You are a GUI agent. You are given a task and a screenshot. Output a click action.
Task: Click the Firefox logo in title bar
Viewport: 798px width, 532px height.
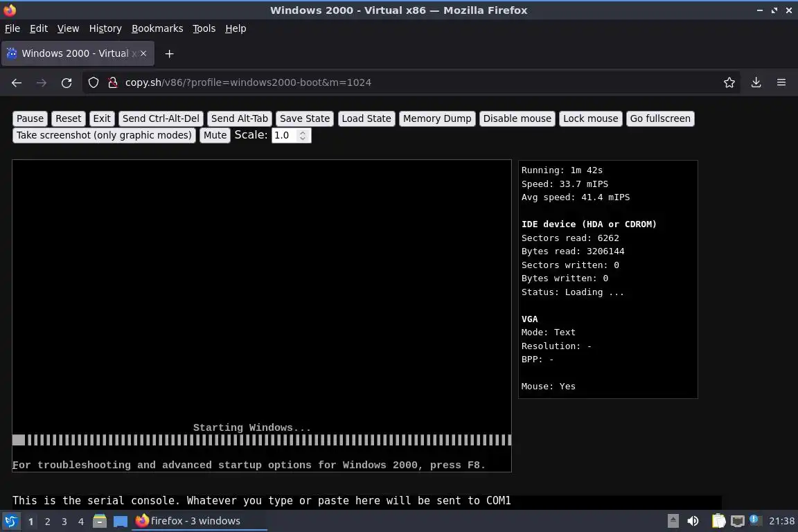[10, 10]
